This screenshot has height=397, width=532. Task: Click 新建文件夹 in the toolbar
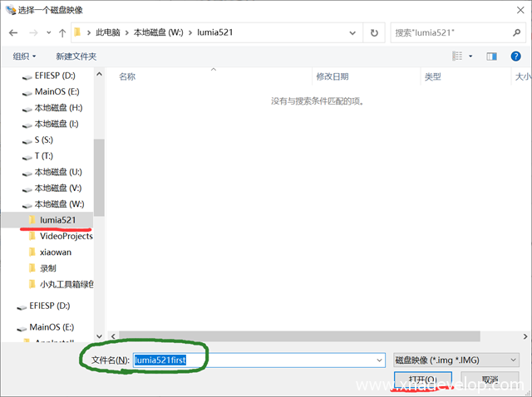76,56
